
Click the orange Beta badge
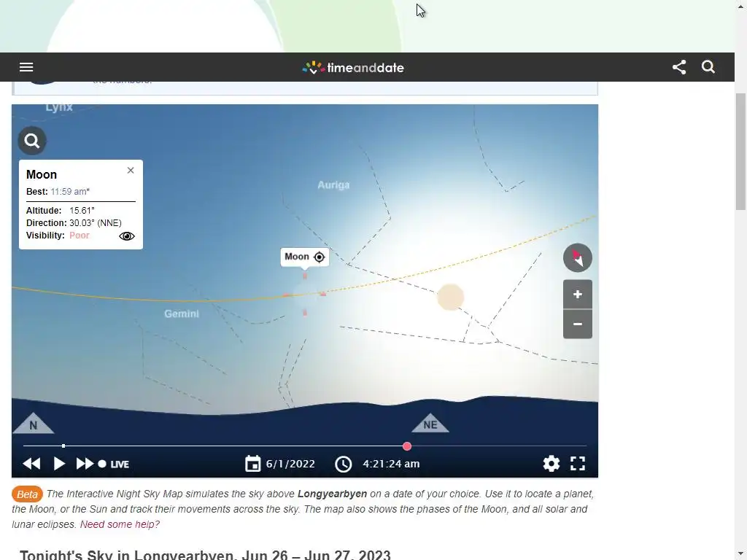coord(27,494)
